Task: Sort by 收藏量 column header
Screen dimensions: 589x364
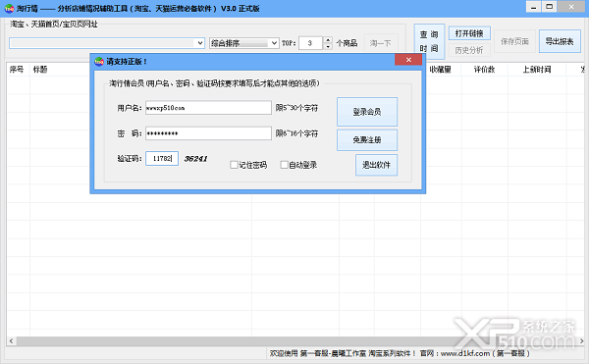Action: coord(440,70)
